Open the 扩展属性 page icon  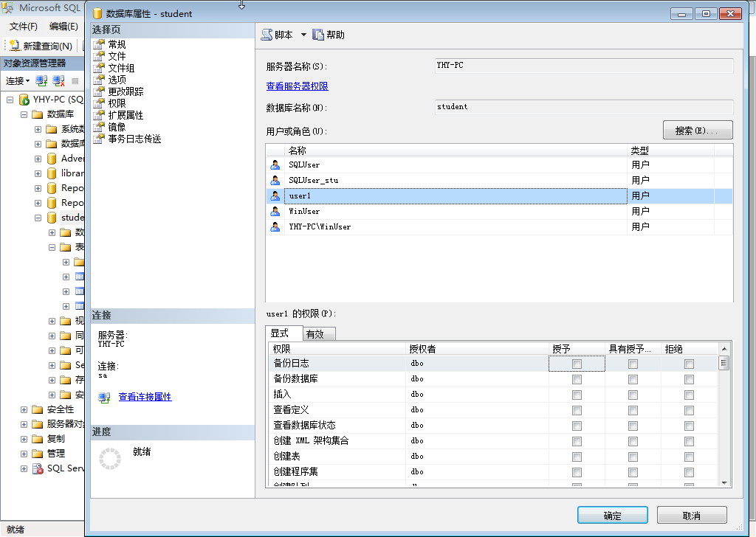[x=99, y=115]
